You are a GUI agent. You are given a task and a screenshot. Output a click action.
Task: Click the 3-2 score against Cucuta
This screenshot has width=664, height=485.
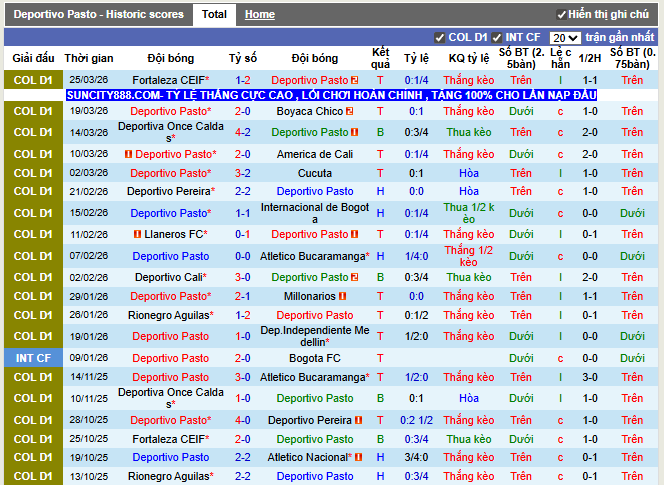(x=243, y=173)
